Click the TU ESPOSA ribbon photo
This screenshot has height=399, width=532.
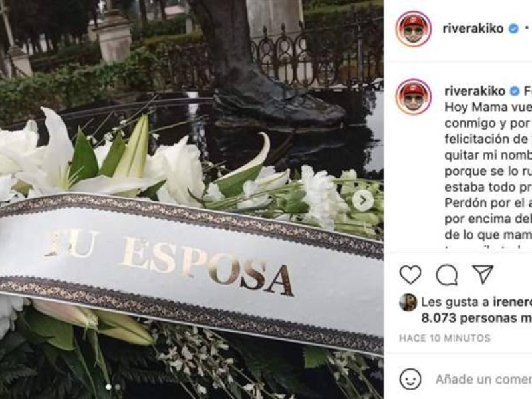click(192, 199)
